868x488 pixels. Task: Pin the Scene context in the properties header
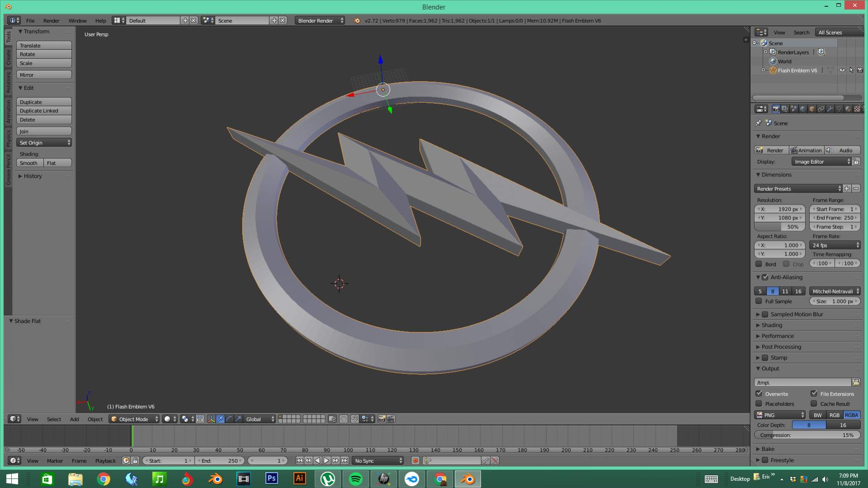click(x=759, y=123)
